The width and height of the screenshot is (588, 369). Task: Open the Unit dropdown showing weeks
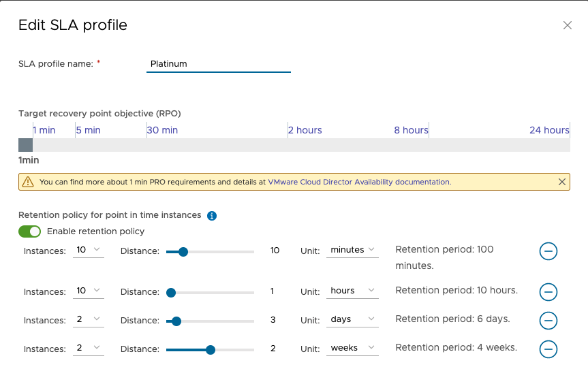352,348
